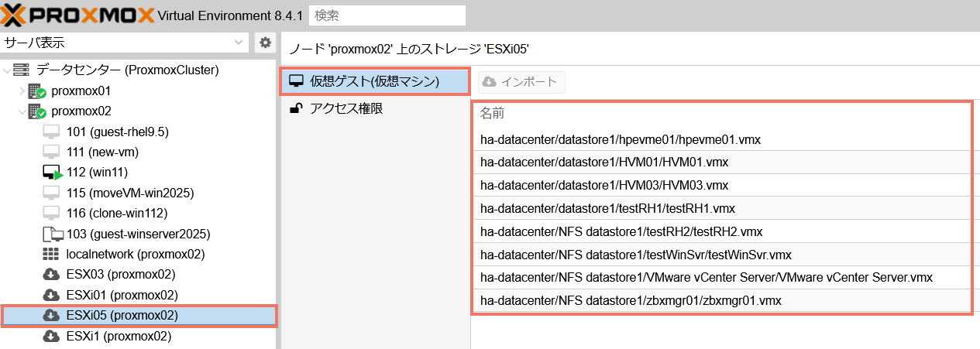980x349 pixels.
Task: Click the localnetwork grid icon
Action: [x=51, y=254]
